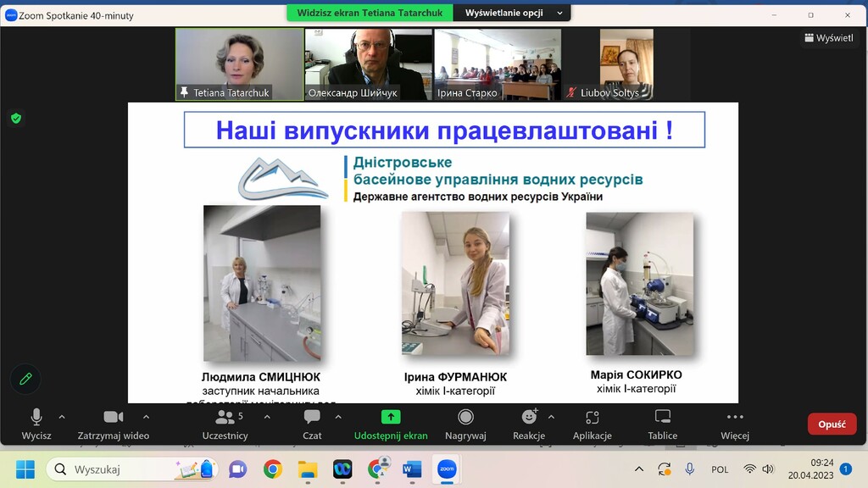The image size is (868, 488).
Task: Open notification badge in taskbar
Action: [x=845, y=469]
